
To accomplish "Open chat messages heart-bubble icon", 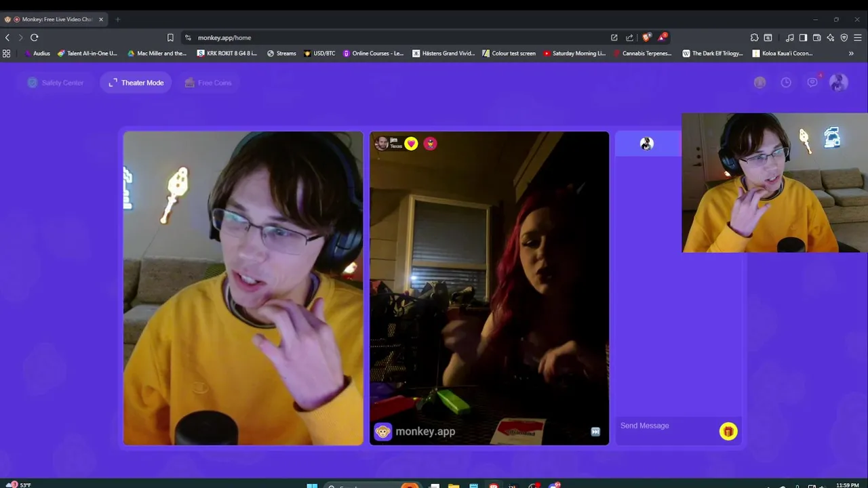I will 812,82.
